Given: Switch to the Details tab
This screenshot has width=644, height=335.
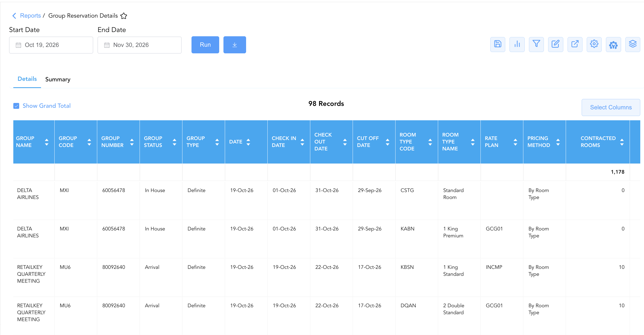Looking at the screenshot, I should coord(27,79).
